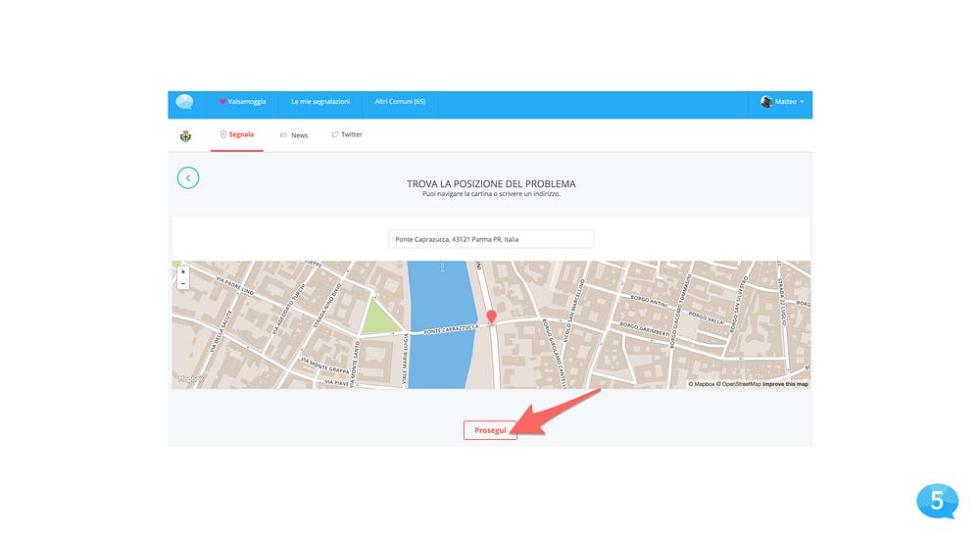Click the Via Padre Lino street label
The image size is (980, 538).
click(x=235, y=285)
